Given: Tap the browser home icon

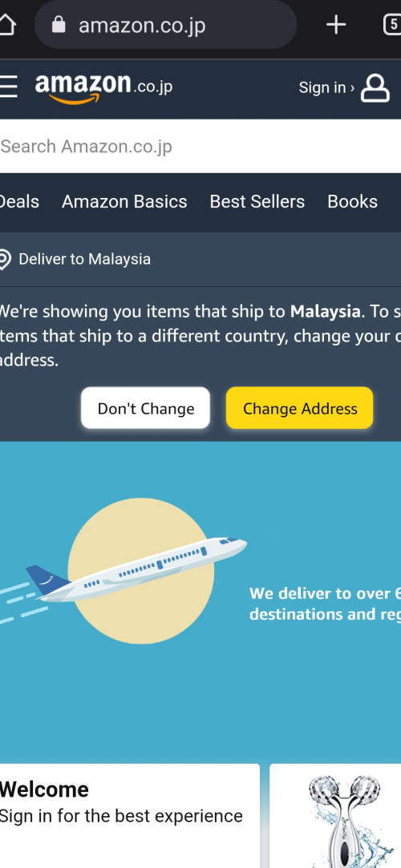Looking at the screenshot, I should coord(6,25).
